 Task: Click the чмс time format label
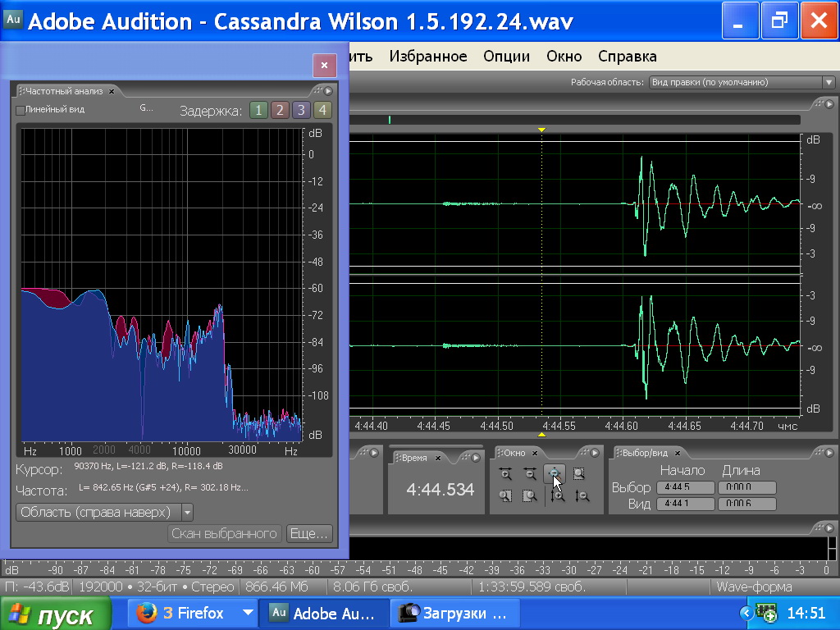point(787,427)
